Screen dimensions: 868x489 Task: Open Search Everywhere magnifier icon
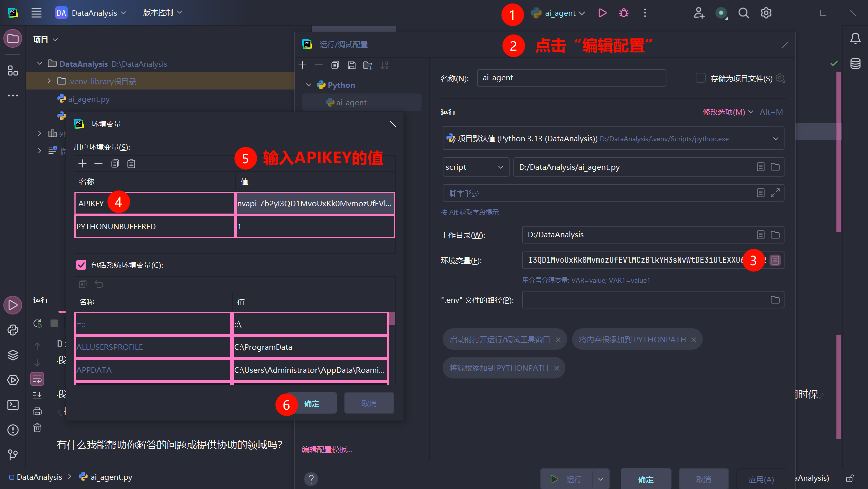(x=744, y=13)
